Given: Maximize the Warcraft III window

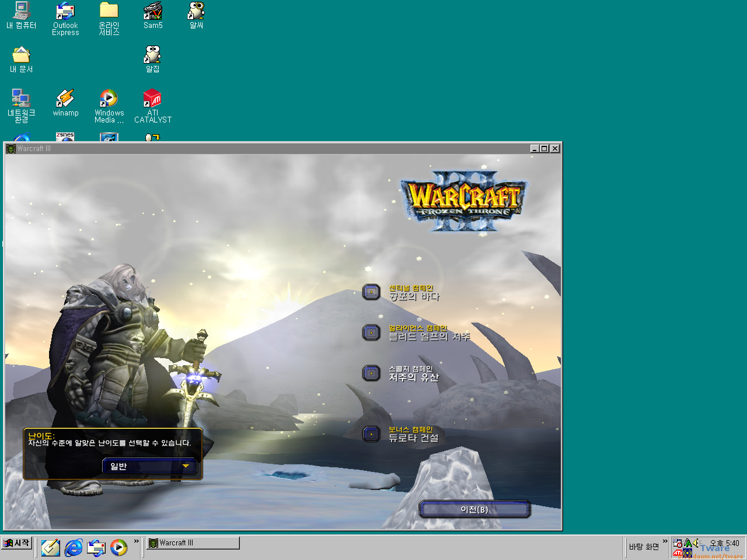Looking at the screenshot, I should tap(544, 149).
